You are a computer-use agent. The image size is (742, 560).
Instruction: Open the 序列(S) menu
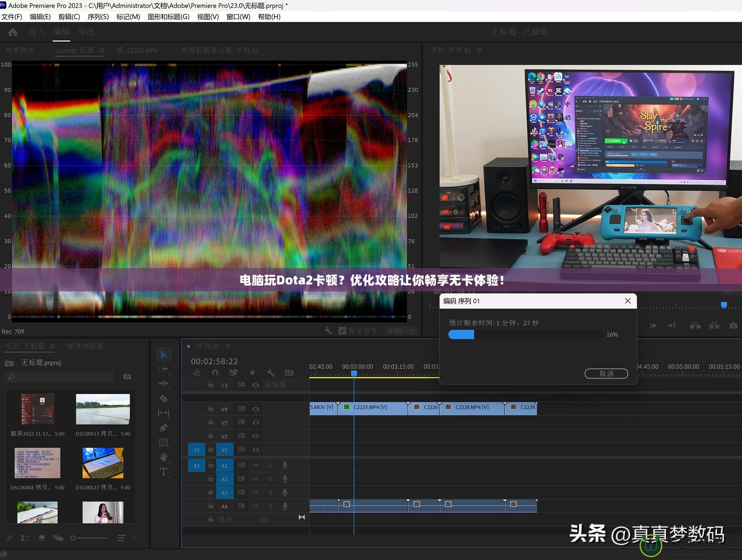coord(98,17)
